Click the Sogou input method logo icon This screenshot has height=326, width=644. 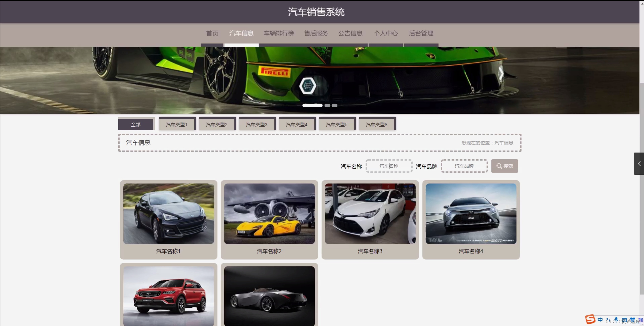[x=590, y=319]
